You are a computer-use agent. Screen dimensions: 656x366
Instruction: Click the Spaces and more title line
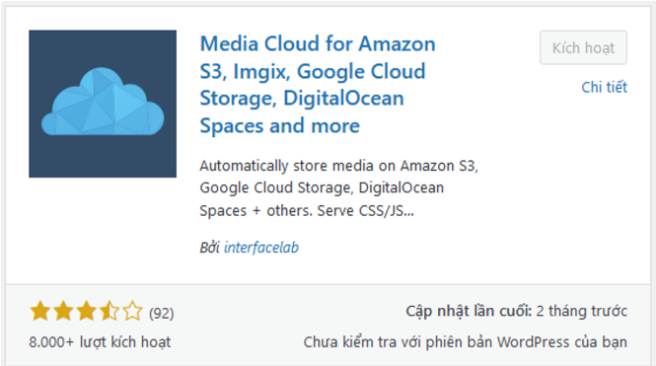tap(279, 125)
